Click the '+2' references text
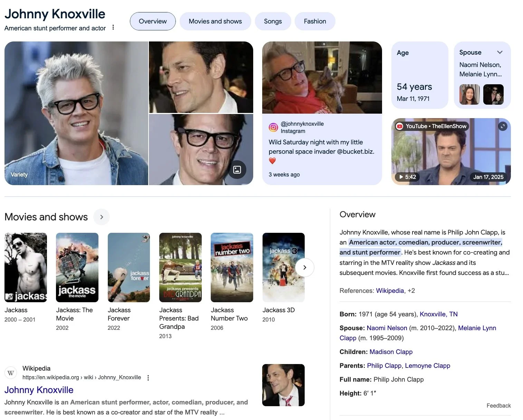 coord(411,290)
